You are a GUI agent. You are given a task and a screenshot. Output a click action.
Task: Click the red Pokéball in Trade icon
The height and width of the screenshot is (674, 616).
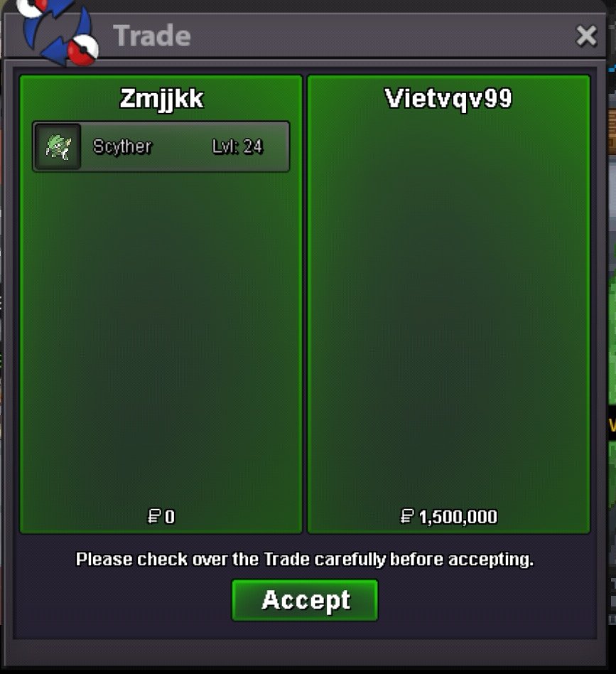coord(83,50)
